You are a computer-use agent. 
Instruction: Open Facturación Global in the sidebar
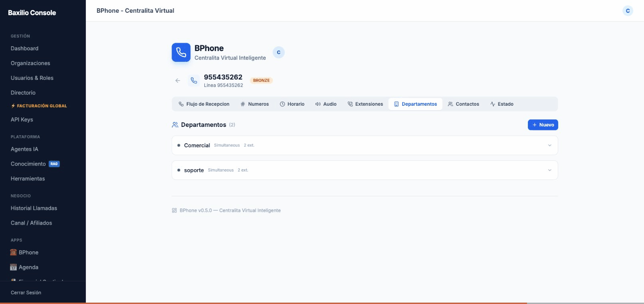[39, 106]
